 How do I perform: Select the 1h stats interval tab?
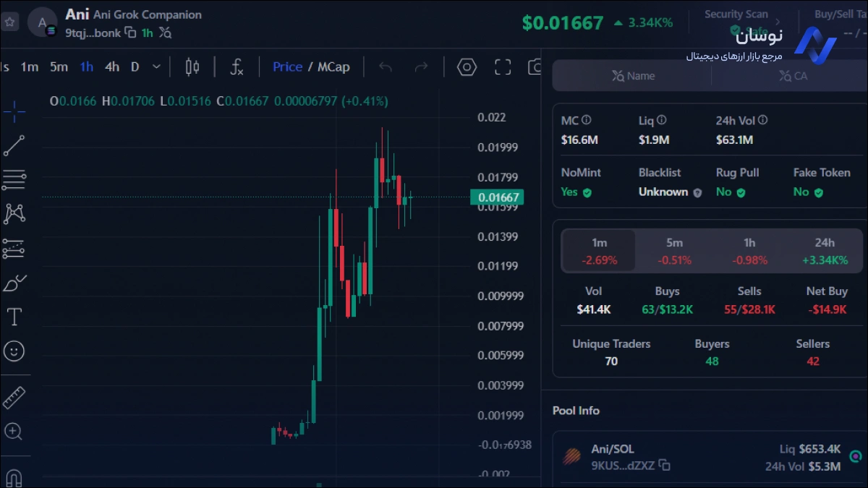pos(749,251)
